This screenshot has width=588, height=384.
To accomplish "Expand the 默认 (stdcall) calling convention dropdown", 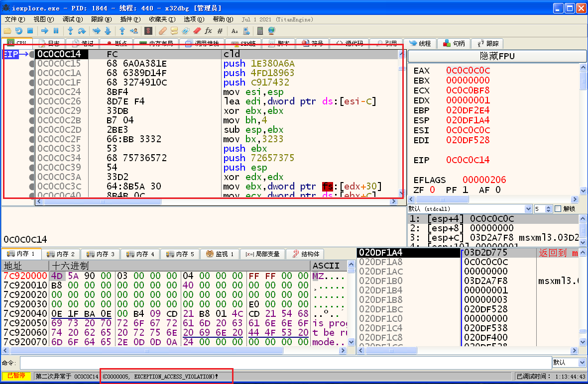I will [528, 209].
